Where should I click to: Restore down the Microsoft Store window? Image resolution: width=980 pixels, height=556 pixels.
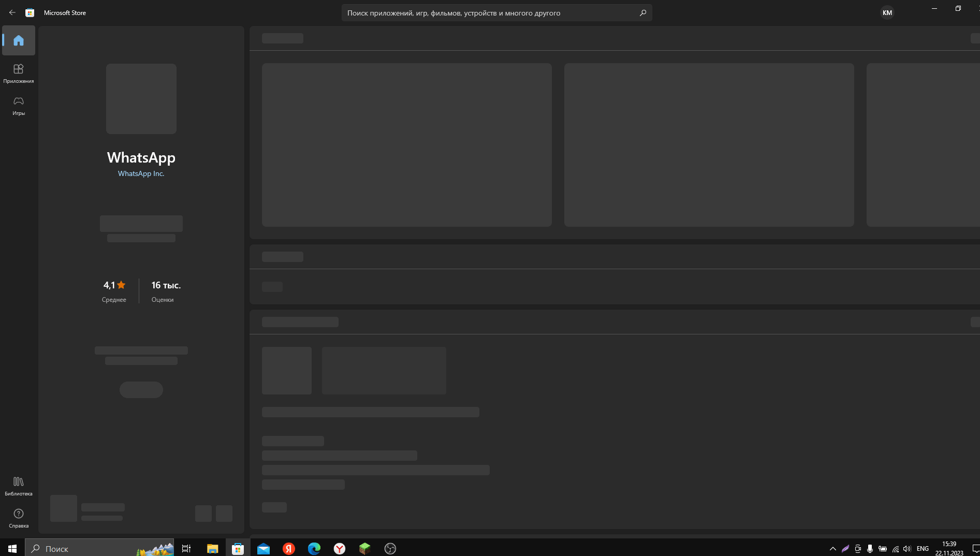958,8
